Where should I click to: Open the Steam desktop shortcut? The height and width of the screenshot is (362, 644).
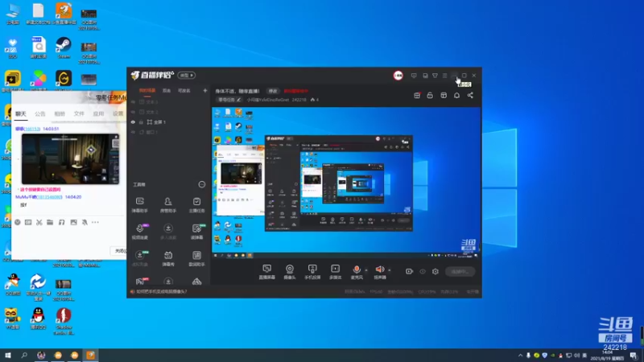point(64,48)
